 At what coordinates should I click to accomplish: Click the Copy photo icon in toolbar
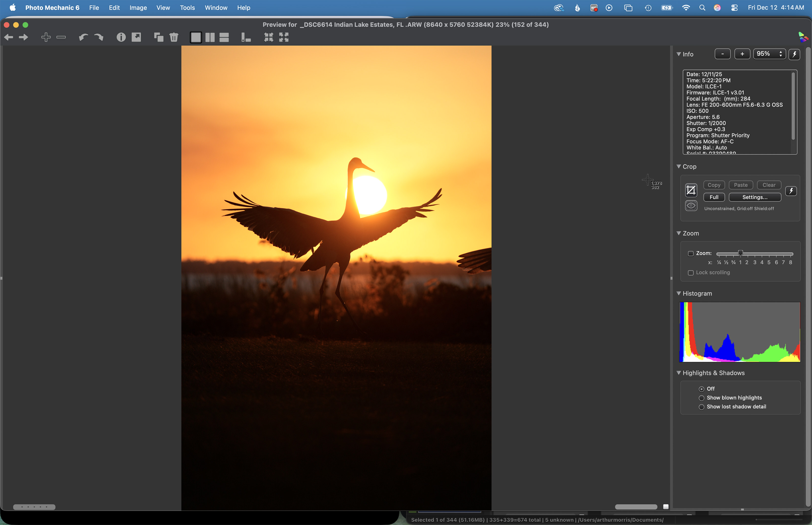[x=159, y=37]
